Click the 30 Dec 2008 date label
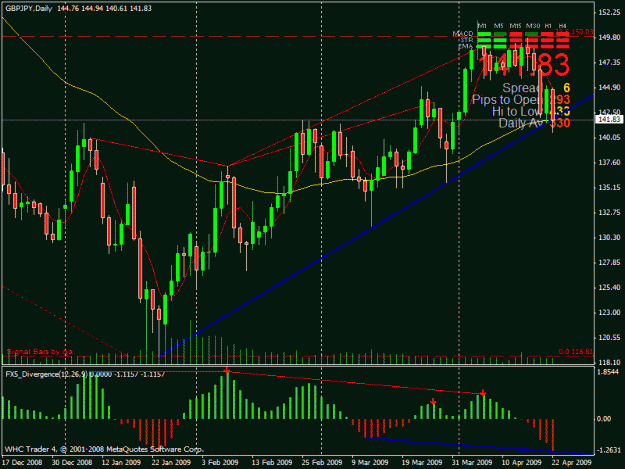 coord(72,463)
